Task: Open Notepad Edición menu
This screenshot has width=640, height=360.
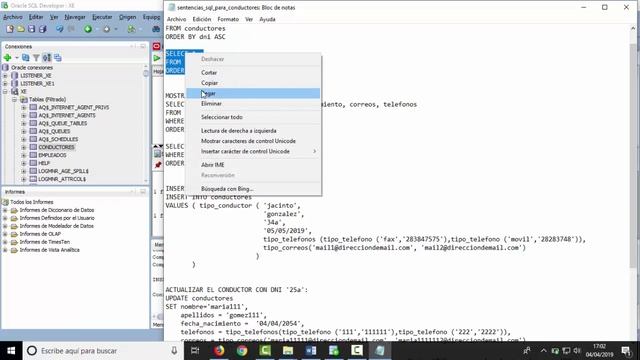Action: pyautogui.click(x=202, y=19)
